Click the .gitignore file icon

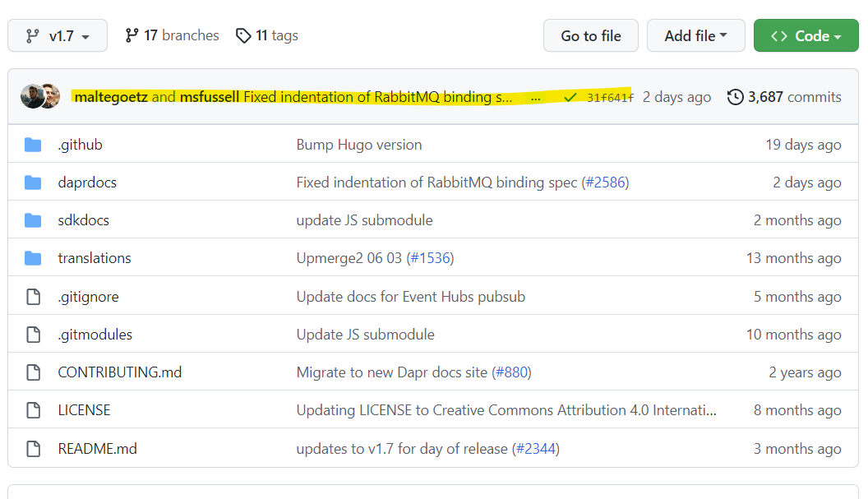tap(33, 296)
